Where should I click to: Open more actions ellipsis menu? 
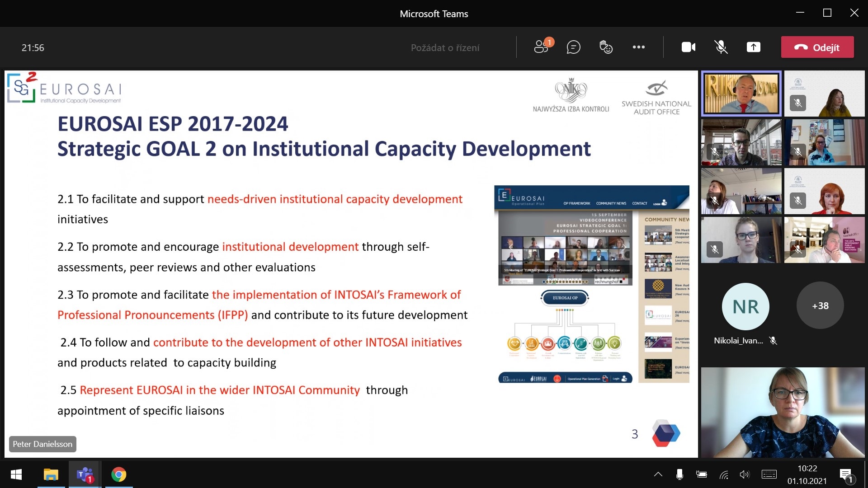(639, 47)
